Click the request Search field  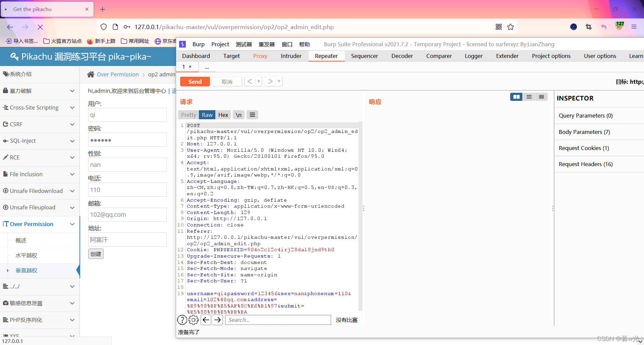278,320
